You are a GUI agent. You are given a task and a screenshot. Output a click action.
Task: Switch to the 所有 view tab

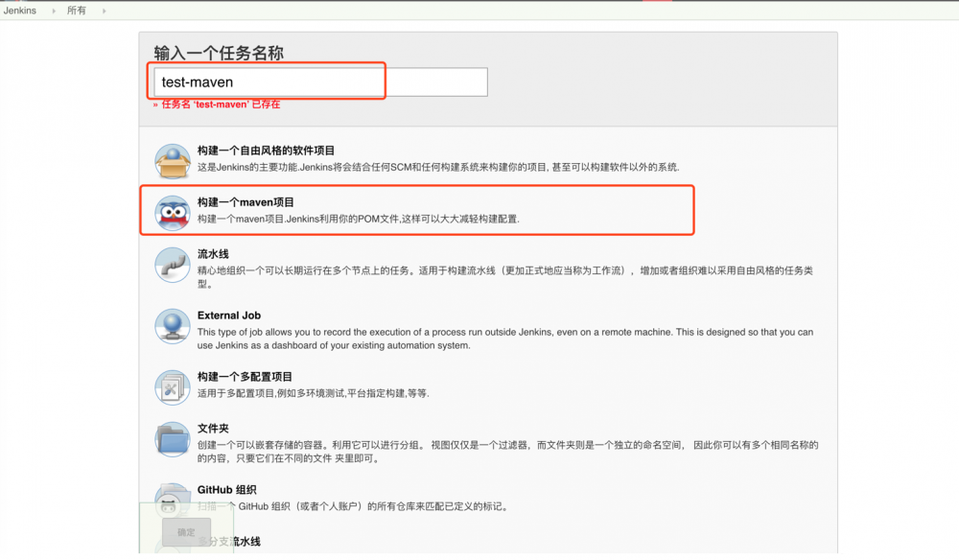pos(76,10)
